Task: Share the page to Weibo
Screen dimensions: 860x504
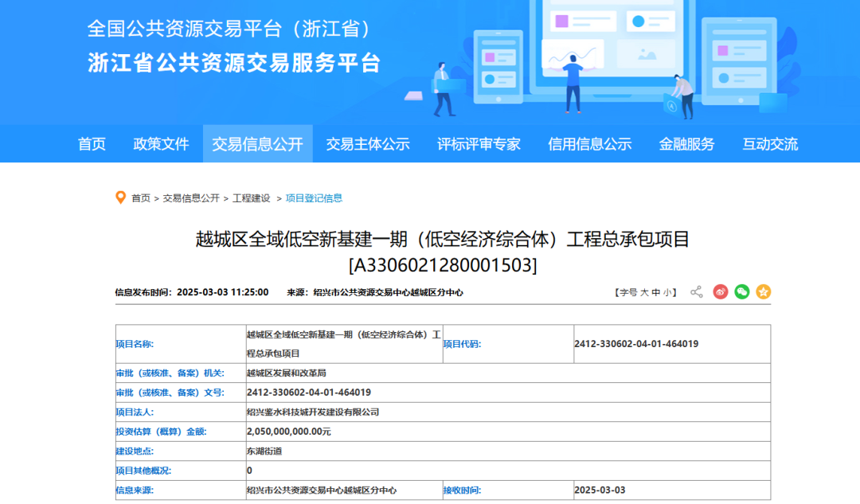Action: [x=721, y=292]
